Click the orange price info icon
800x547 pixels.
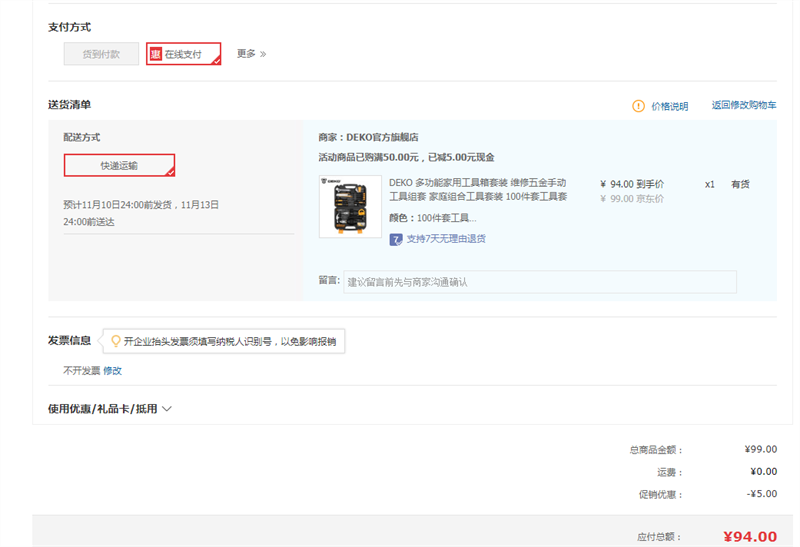[x=638, y=106]
